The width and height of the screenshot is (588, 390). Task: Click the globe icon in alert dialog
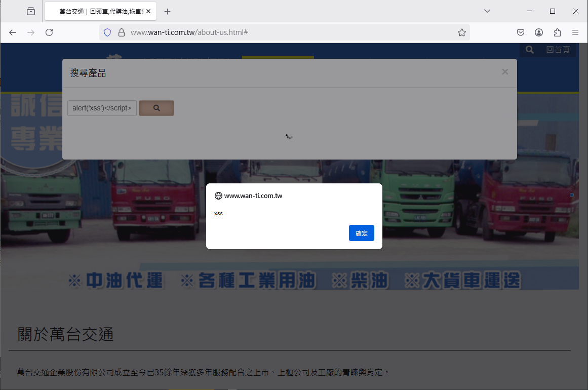coord(218,196)
